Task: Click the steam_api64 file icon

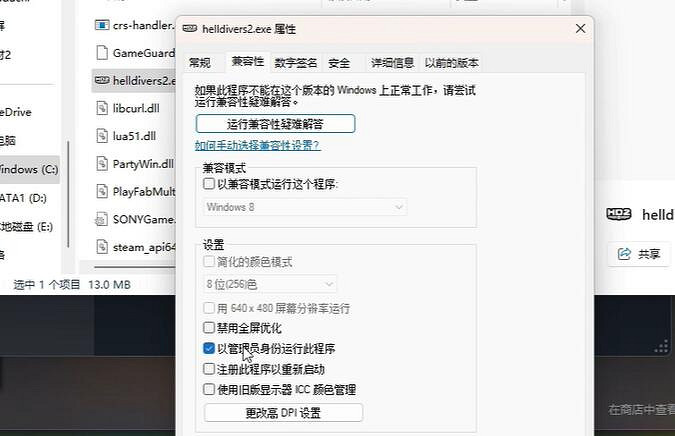Action: (101, 246)
